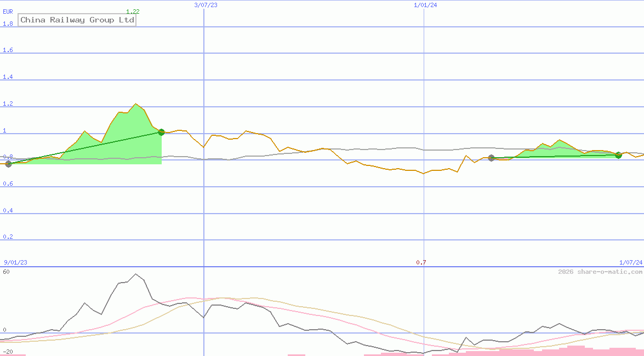Click the 0.7 midpoint value label

[x=421, y=262]
